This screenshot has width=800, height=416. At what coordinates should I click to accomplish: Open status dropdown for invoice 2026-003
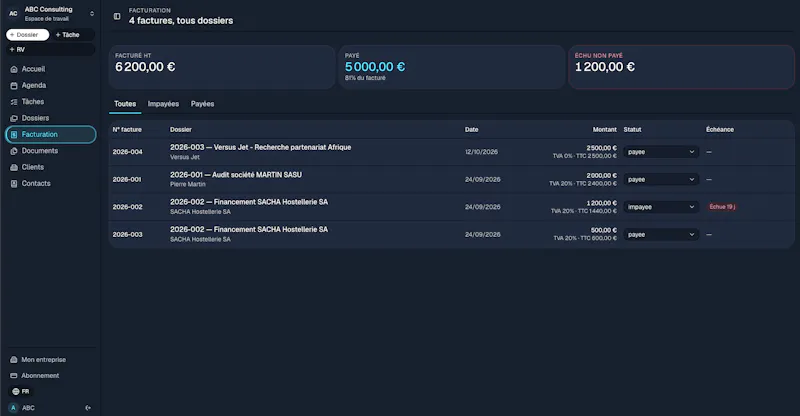point(661,234)
